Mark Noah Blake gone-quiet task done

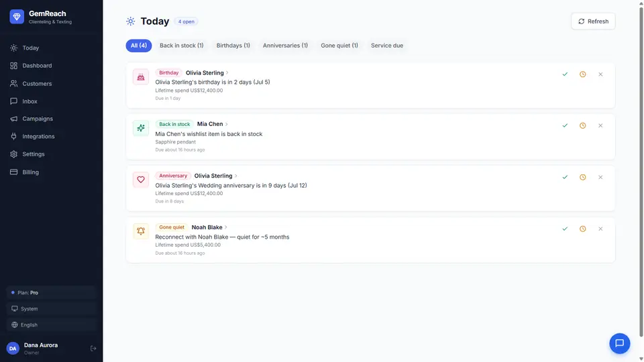pos(565,229)
